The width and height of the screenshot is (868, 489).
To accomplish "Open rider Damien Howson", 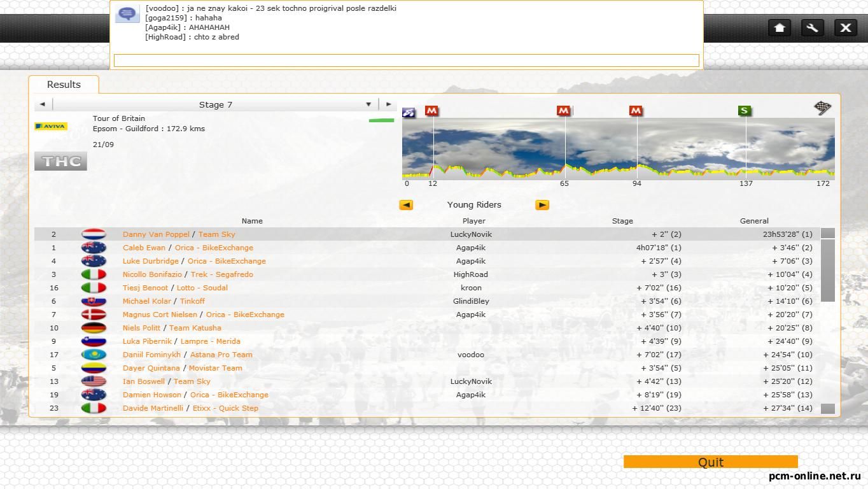I will 152,395.
